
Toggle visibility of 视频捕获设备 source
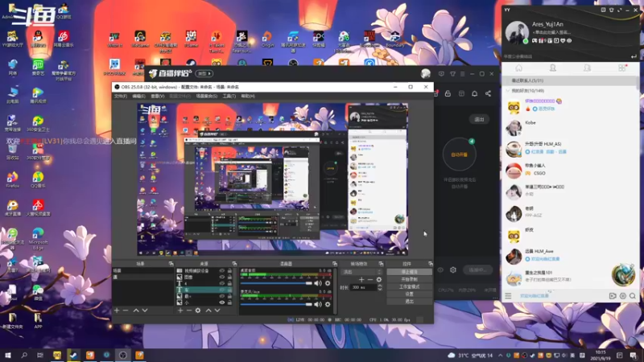pyautogui.click(x=222, y=270)
